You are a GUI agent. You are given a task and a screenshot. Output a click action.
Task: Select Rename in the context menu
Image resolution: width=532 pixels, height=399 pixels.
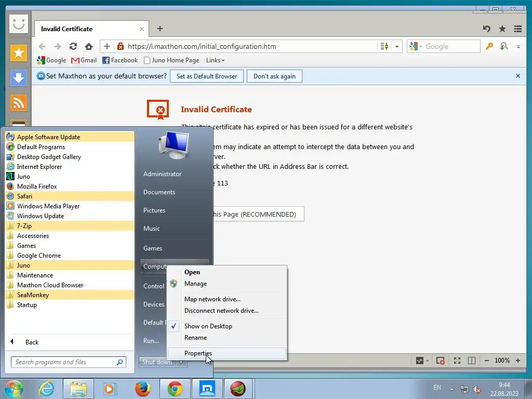click(195, 338)
